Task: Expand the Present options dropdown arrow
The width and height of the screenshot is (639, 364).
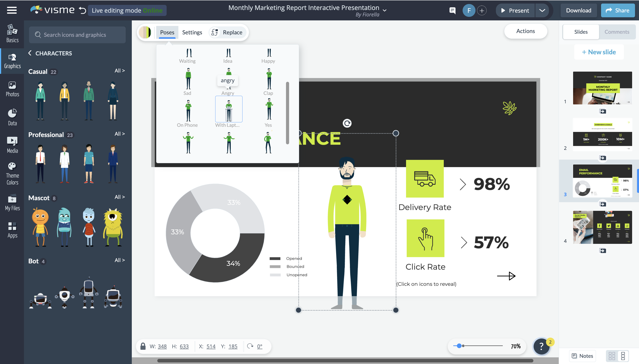Action: click(x=542, y=10)
